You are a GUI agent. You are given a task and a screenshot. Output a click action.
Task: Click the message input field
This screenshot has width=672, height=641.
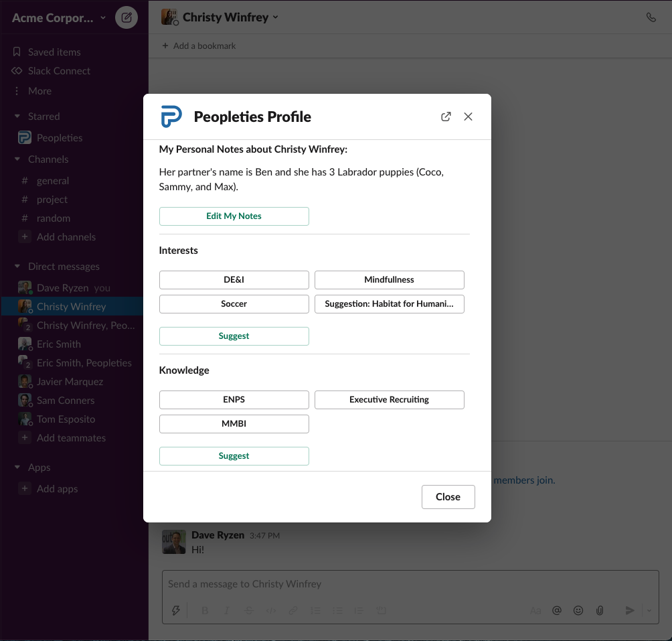(x=410, y=584)
